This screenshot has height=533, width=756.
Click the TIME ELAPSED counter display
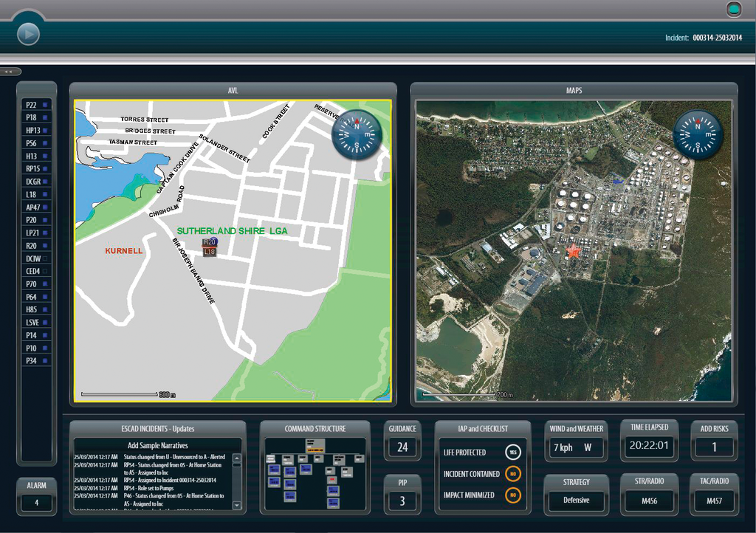(x=649, y=446)
